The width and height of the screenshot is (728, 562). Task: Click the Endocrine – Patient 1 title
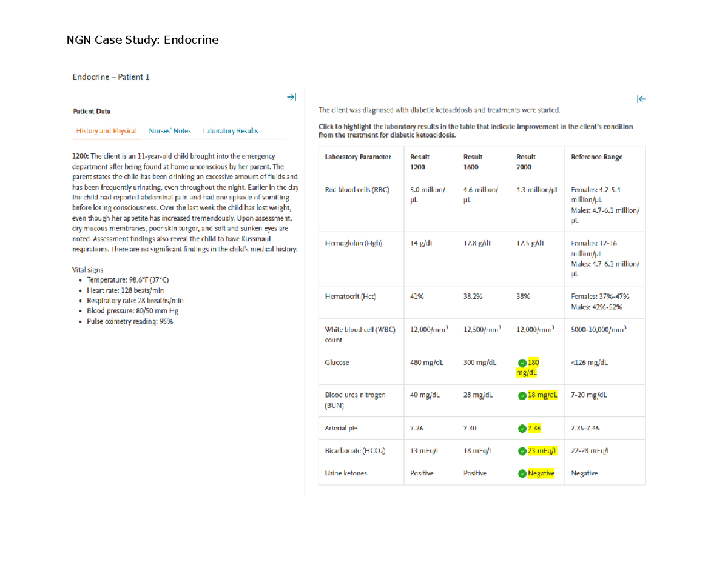coord(110,77)
